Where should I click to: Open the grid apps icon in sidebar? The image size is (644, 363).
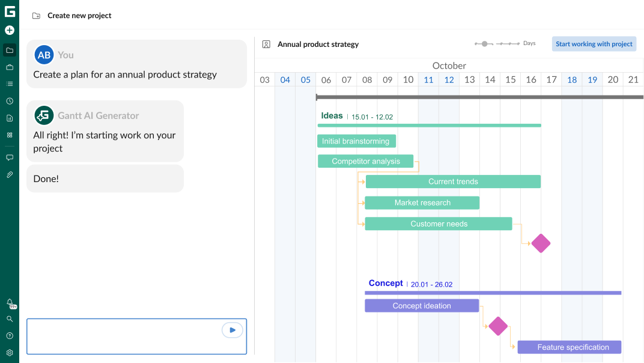10,135
